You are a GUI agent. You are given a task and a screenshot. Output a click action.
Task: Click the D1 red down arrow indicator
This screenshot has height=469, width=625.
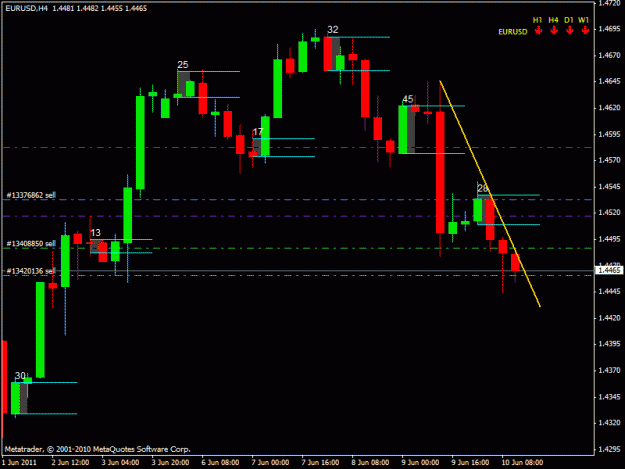[569, 30]
